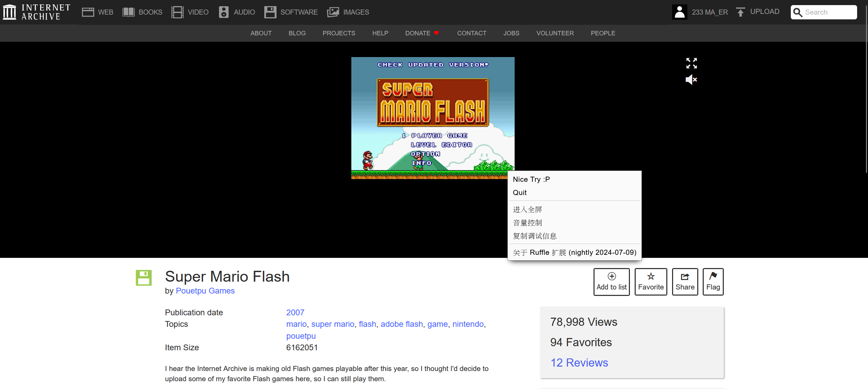Click the search magnifier icon
Viewport: 868px width, 389px height.
pyautogui.click(x=798, y=13)
